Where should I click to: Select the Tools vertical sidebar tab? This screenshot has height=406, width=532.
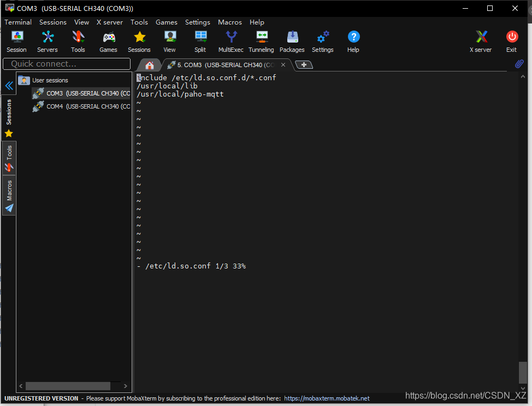coord(9,158)
